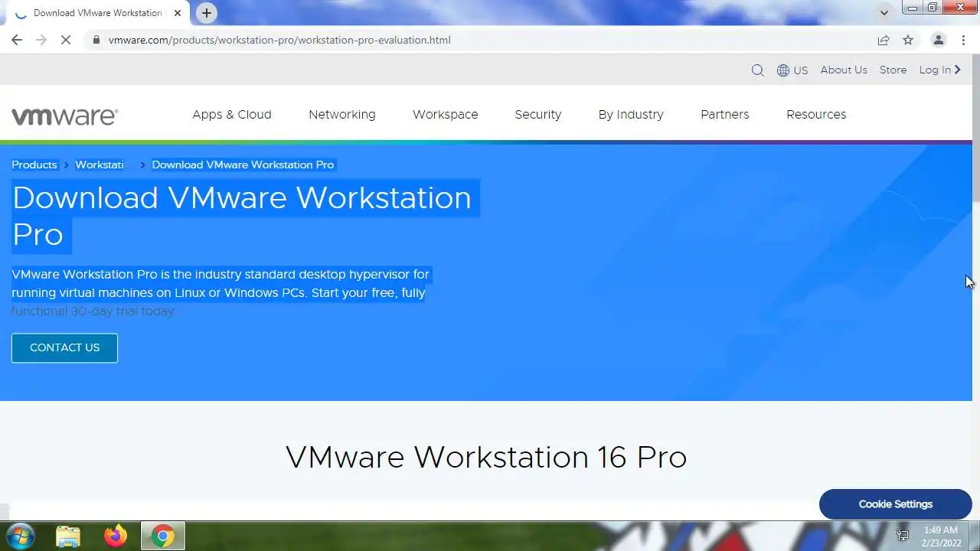Click Workstati breadcrumb link
Viewport: 980px width, 551px height.
point(100,165)
